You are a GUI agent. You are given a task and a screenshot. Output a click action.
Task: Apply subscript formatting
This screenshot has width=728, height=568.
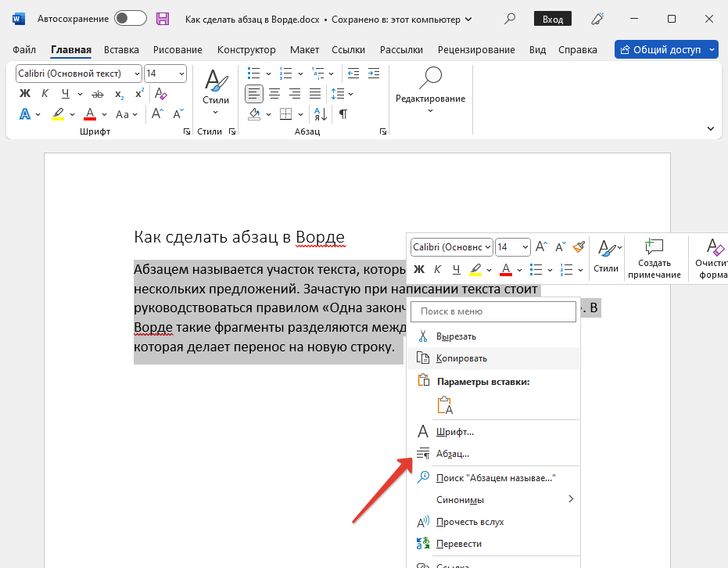point(119,94)
